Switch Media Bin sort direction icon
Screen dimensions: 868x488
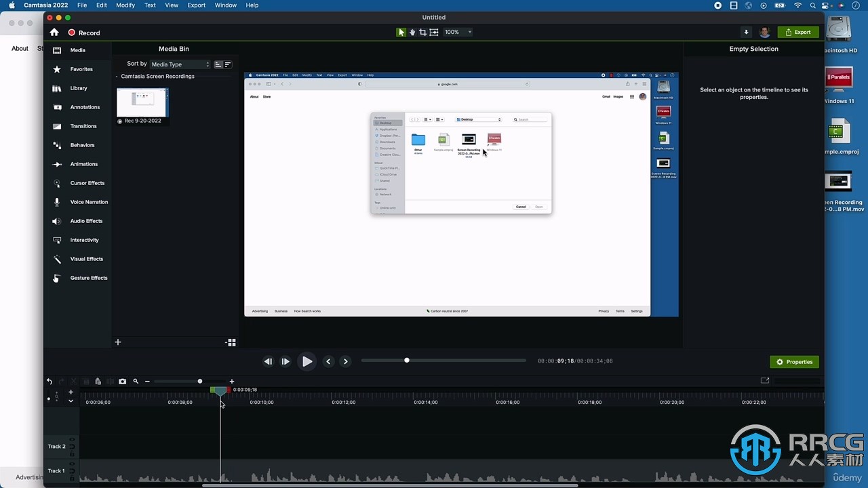pyautogui.click(x=228, y=64)
